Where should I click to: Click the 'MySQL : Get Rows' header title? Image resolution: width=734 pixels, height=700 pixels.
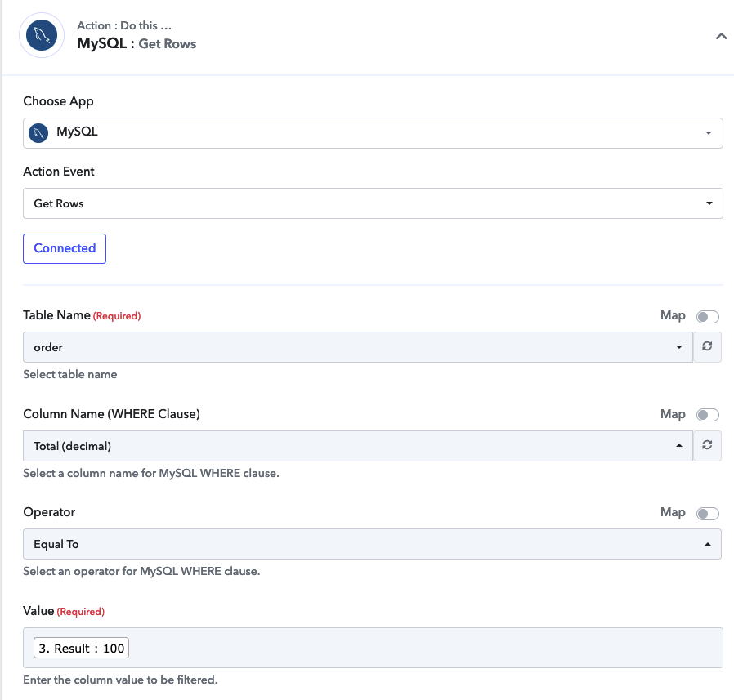pos(137,43)
